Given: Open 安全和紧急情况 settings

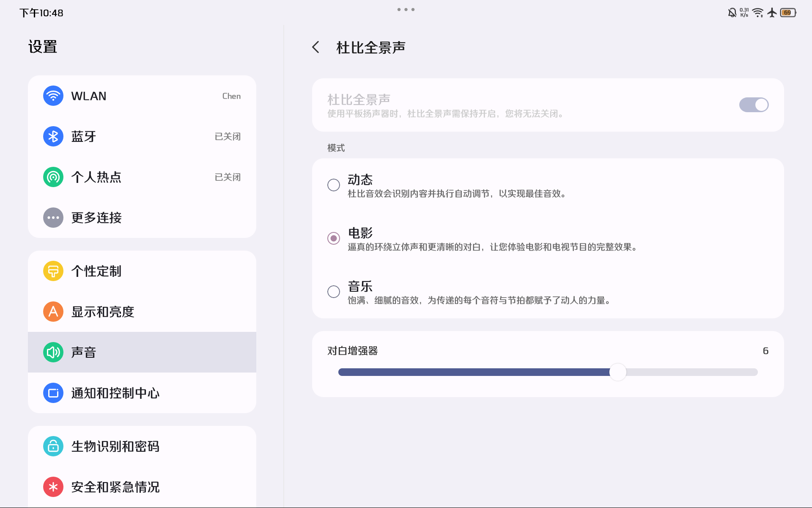Looking at the screenshot, I should [142, 487].
